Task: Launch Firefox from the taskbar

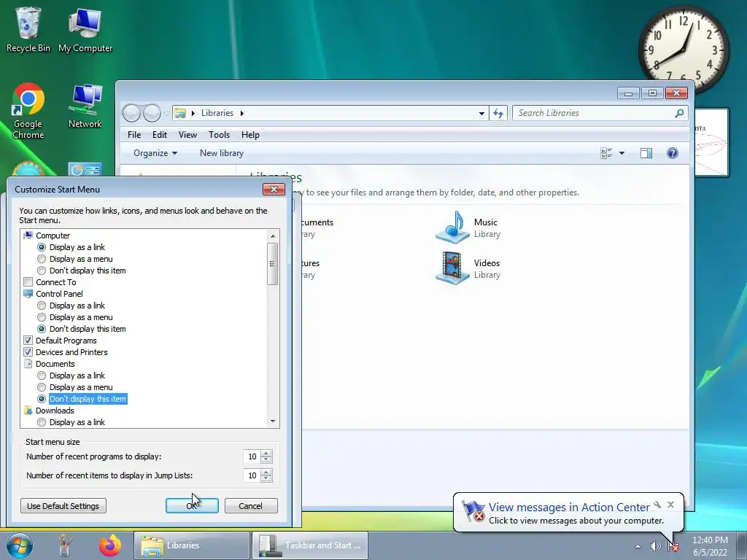Action: [110, 545]
